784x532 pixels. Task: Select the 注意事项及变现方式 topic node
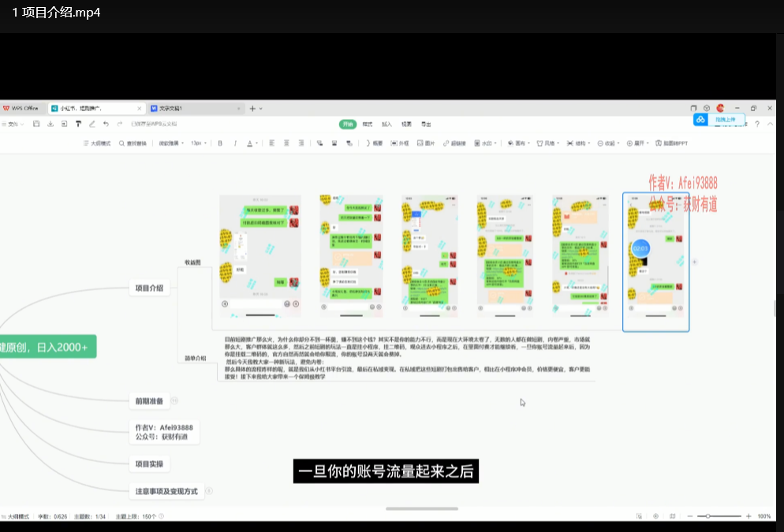[x=166, y=491]
